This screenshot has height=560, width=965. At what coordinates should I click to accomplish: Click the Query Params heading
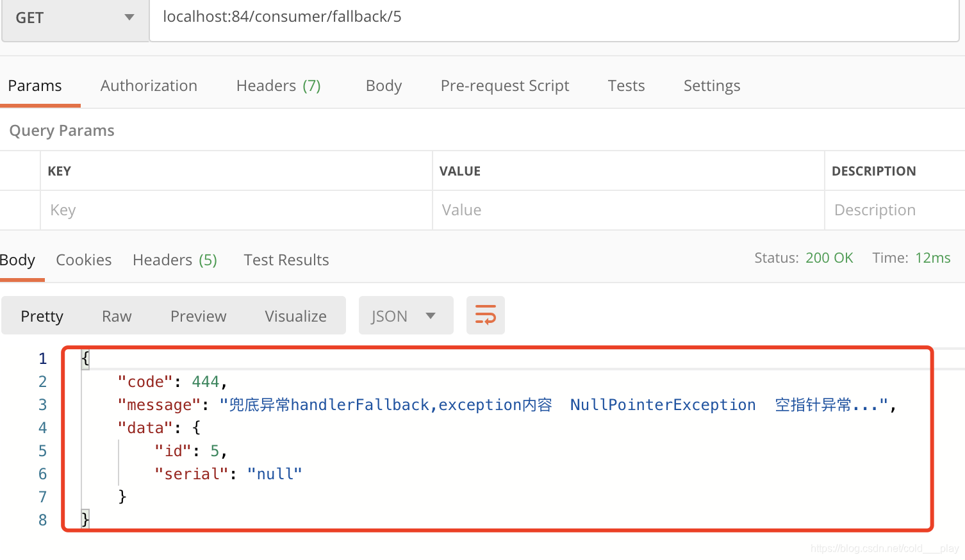point(62,131)
